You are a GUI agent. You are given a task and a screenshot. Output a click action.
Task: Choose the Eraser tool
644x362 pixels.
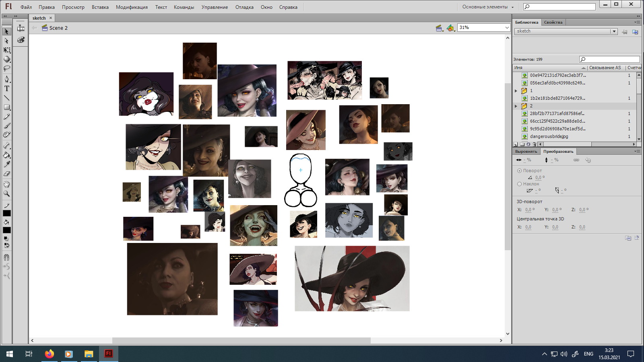pos(6,174)
